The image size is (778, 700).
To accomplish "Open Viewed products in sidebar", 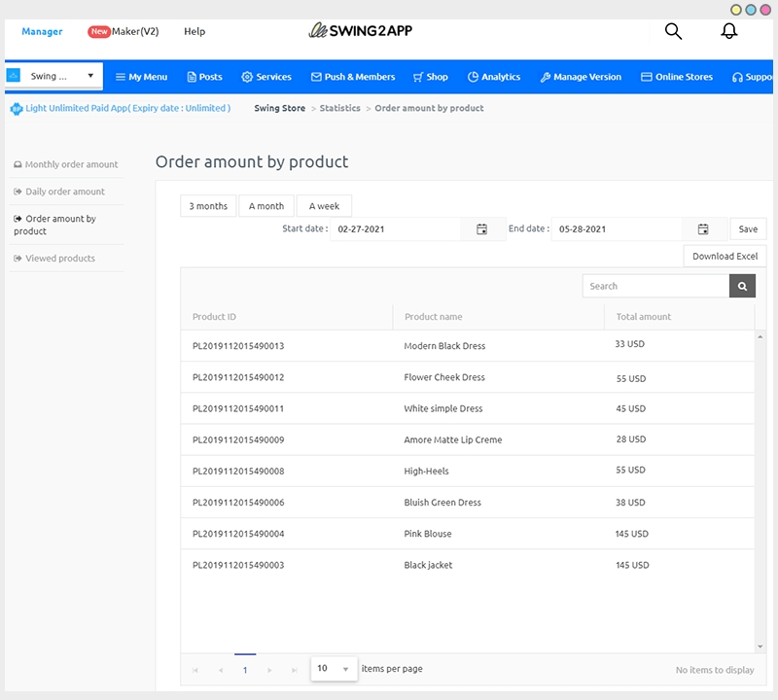I will pos(59,259).
